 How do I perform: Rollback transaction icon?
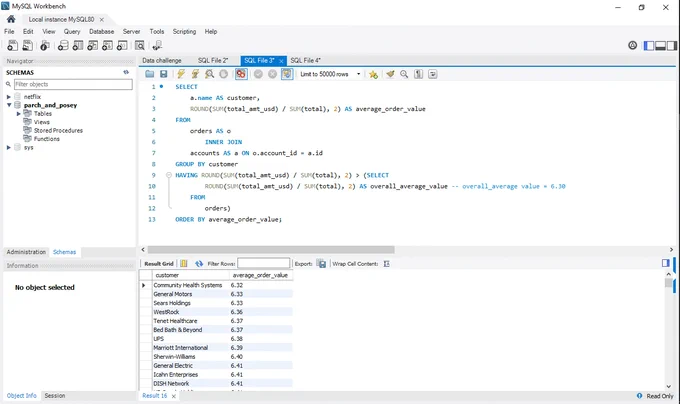click(272, 74)
